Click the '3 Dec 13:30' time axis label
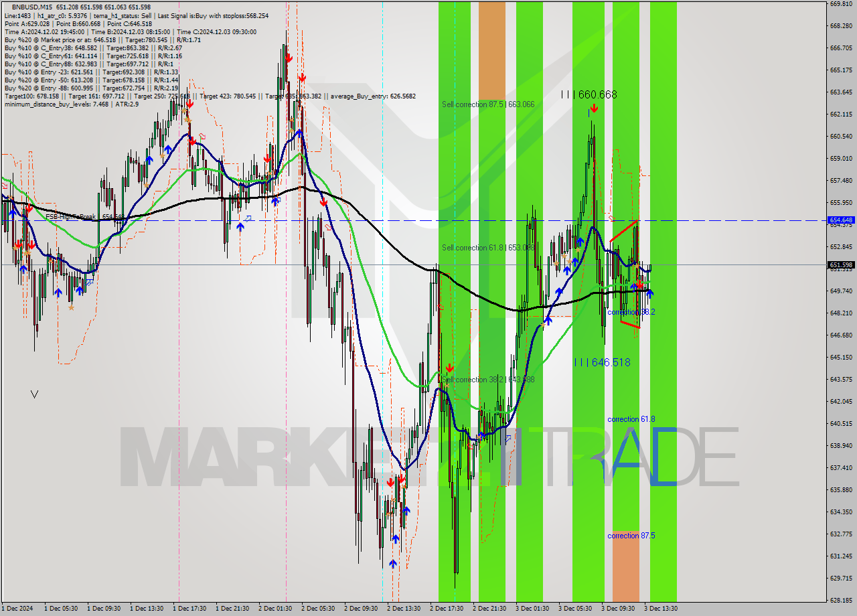Image resolution: width=857 pixels, height=616 pixels. (x=661, y=609)
